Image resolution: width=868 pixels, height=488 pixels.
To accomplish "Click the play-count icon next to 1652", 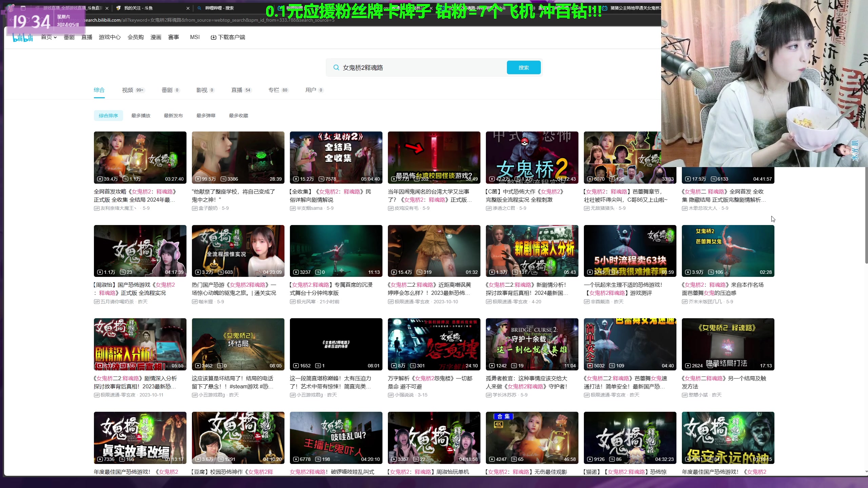I will (296, 366).
